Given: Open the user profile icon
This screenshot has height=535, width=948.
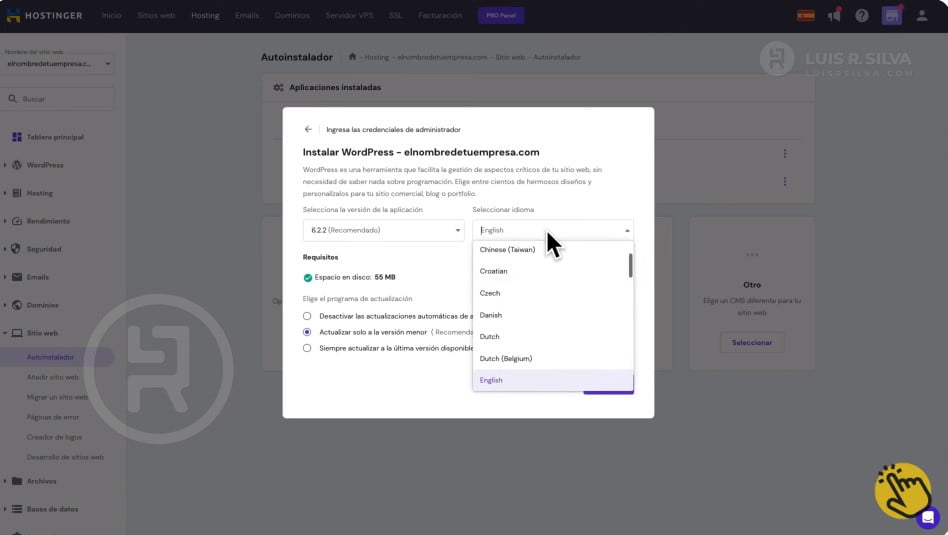Looking at the screenshot, I should [921, 16].
